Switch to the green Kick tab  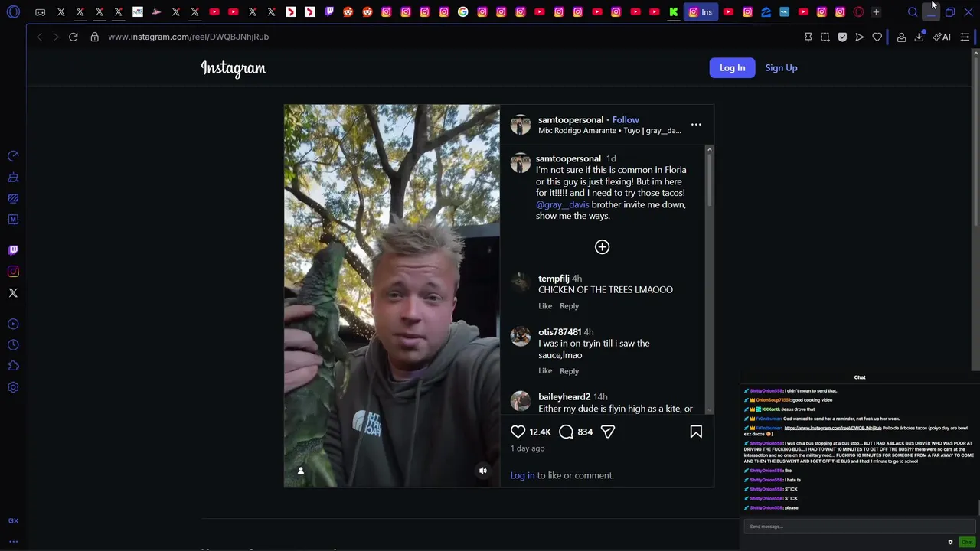(x=674, y=12)
